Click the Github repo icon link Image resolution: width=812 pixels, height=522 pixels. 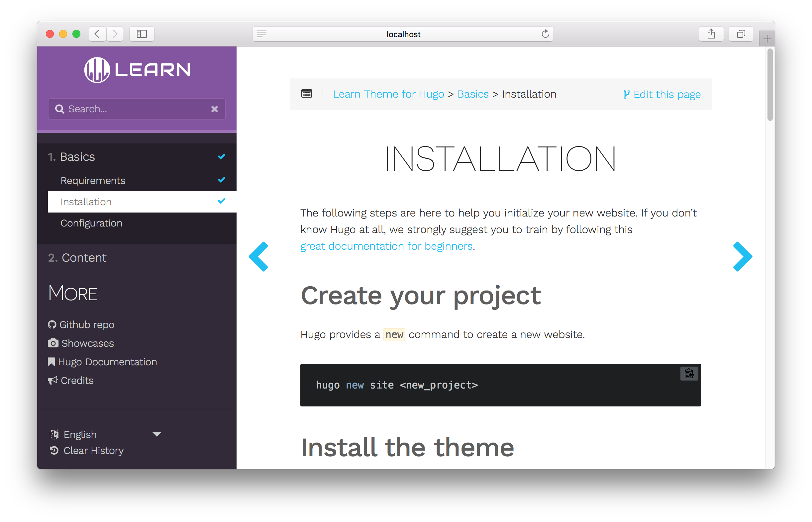coord(52,324)
